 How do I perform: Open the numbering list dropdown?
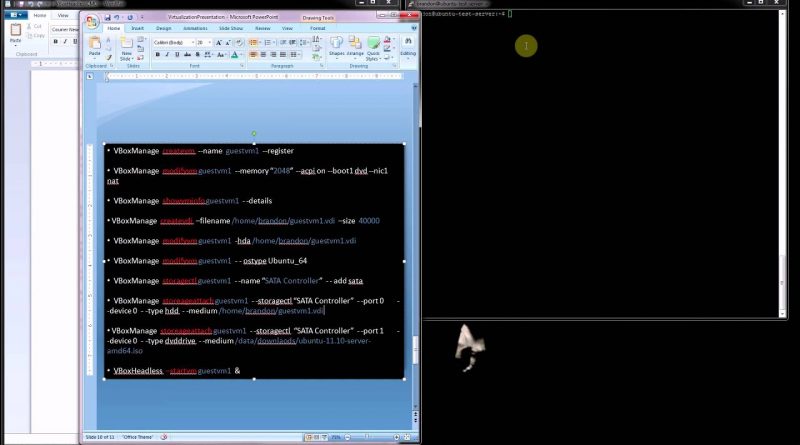(274, 42)
